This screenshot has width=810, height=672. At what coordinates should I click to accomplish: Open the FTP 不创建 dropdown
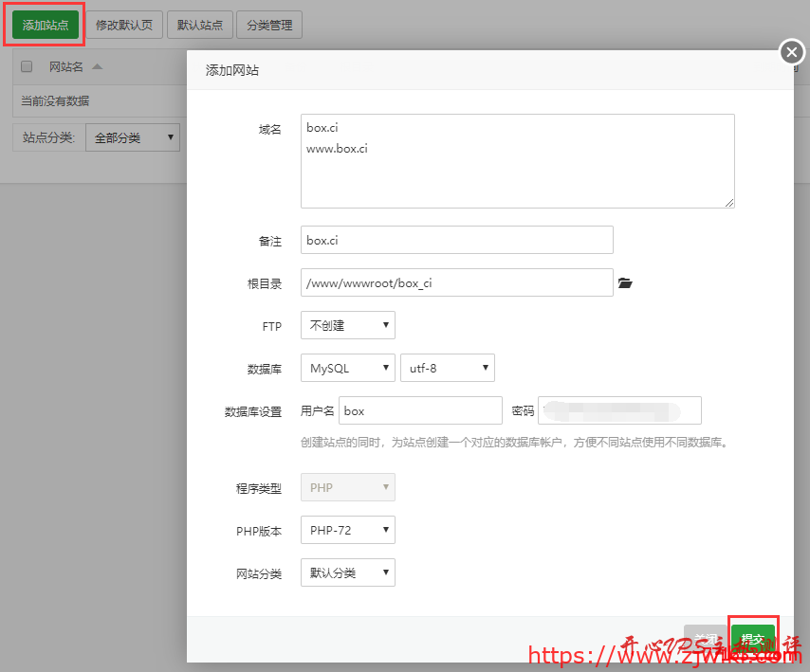point(347,325)
